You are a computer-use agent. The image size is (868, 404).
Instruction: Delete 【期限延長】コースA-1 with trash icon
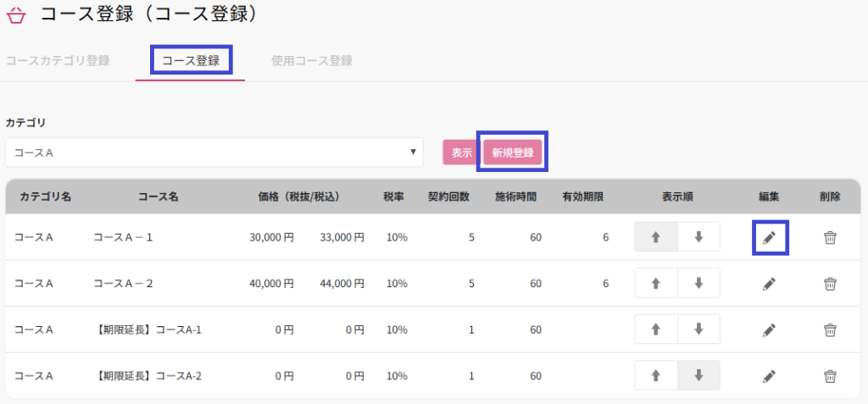[x=830, y=329]
